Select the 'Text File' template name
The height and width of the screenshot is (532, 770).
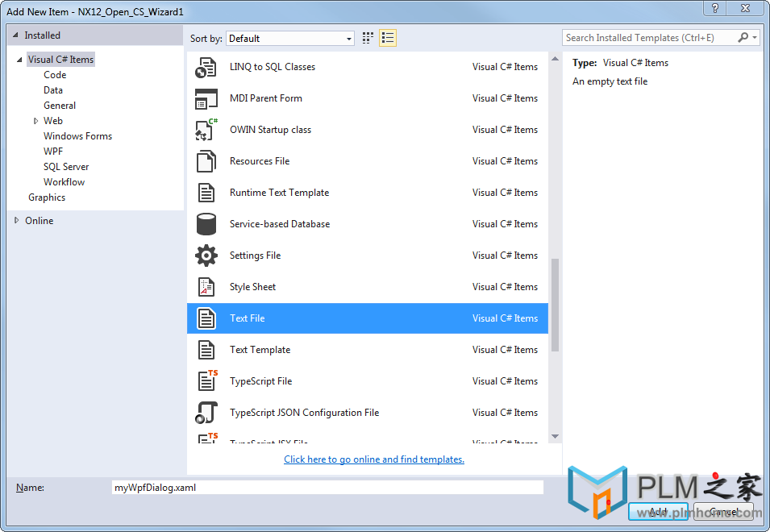pos(247,318)
